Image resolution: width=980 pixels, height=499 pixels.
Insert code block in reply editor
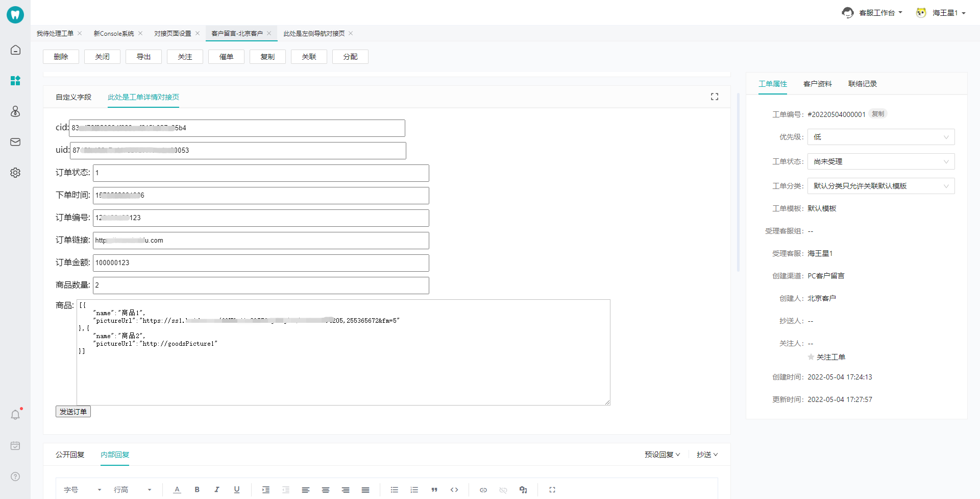coord(454,490)
